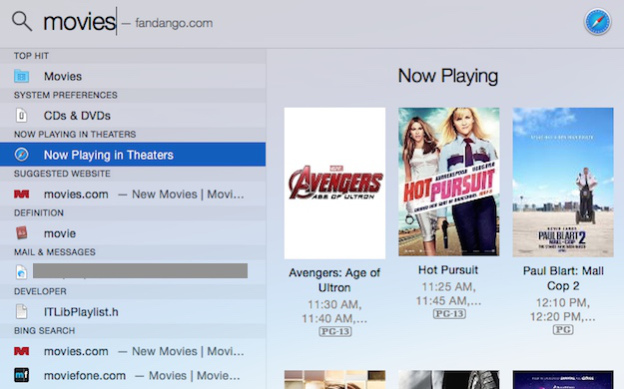This screenshot has width=624, height=389.
Task: Click the PG-13 rating under Avengers
Action: [x=335, y=331]
